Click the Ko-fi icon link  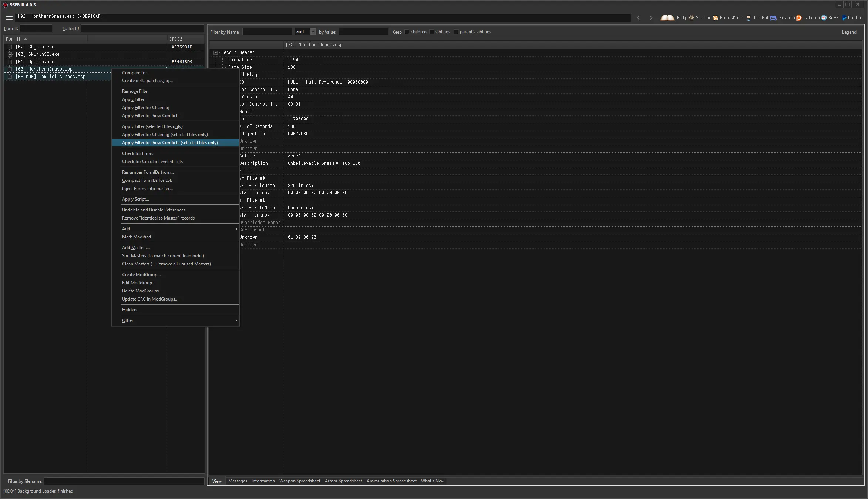(824, 17)
